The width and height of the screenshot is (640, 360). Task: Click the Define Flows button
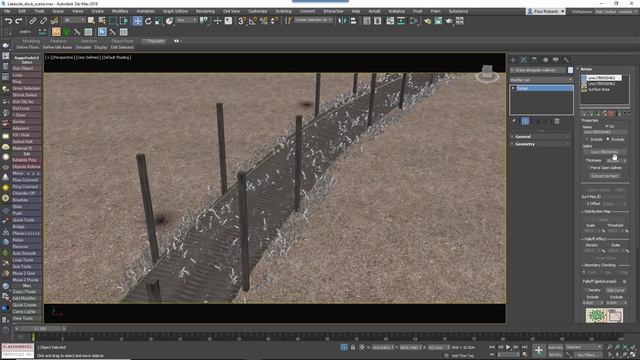tap(28, 47)
